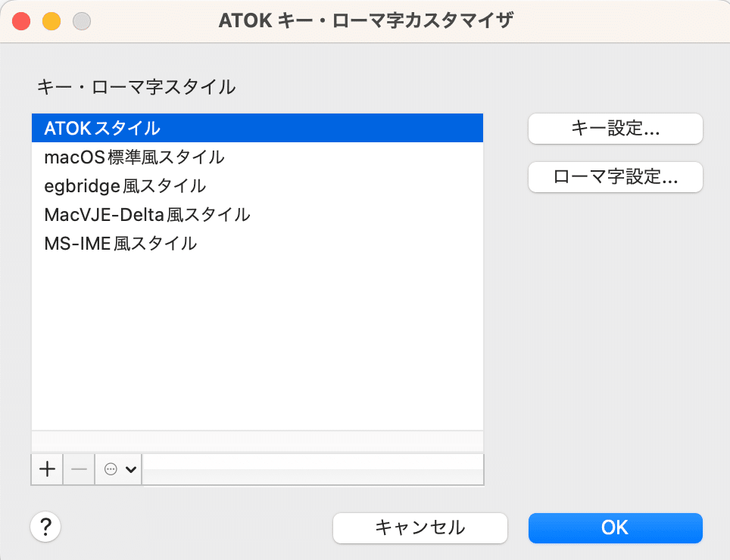
Task: Minimize the window with the yellow button
Action: (x=50, y=21)
